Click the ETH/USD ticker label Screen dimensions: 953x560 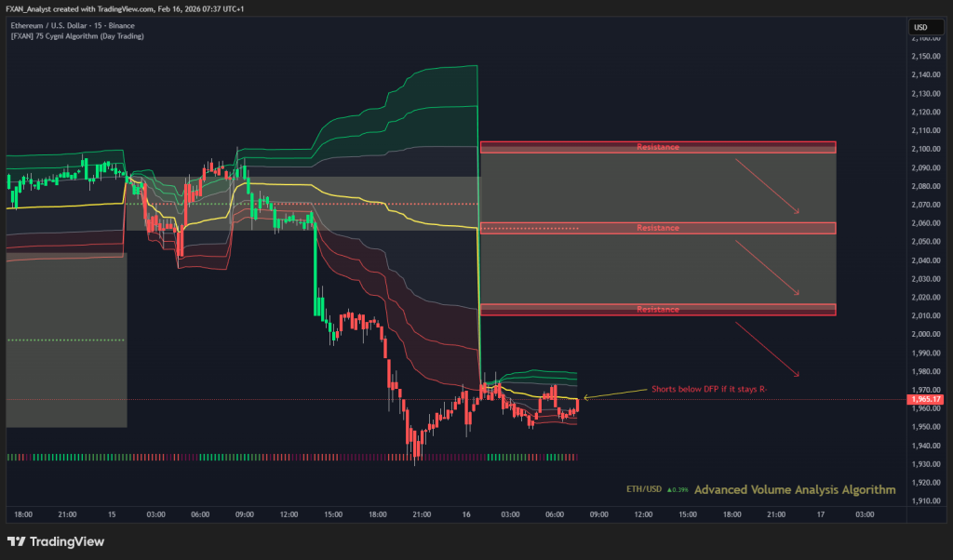point(644,489)
